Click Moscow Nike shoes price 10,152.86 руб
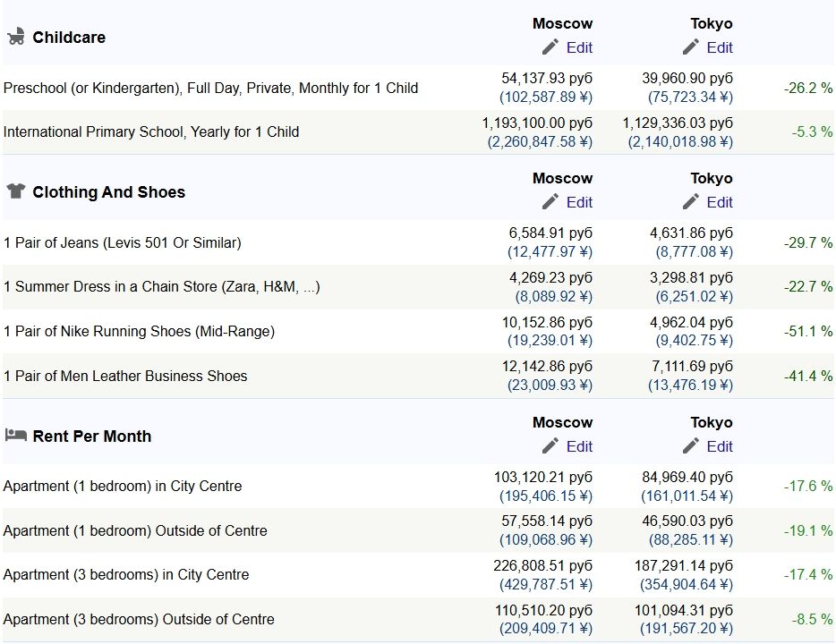 548,323
